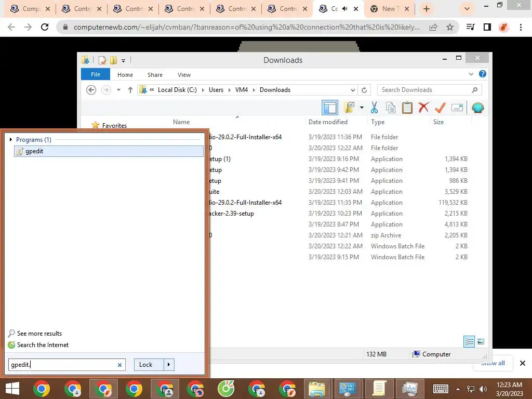
Task: Mute the active tab's audio icon
Action: click(345, 9)
